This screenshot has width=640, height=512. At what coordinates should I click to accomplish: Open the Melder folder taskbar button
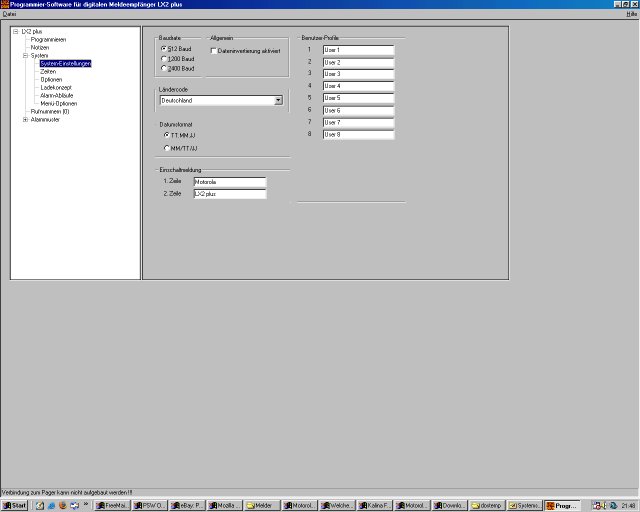[x=262, y=505]
